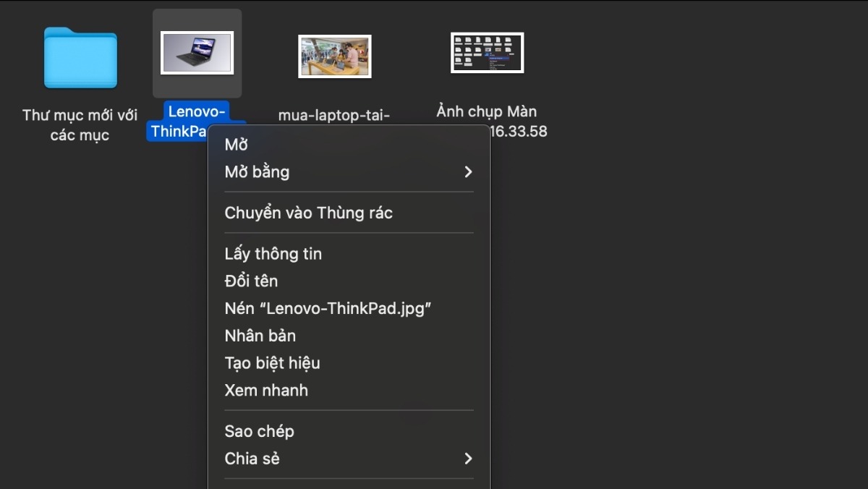
Task: Choose Đổi tên to rename file
Action: (349, 281)
